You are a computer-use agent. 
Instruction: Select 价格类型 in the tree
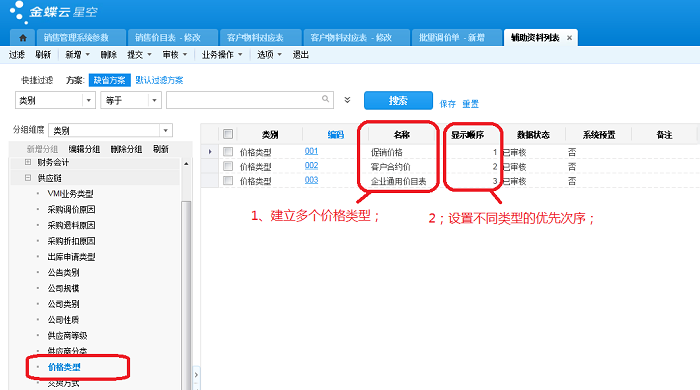[x=64, y=367]
